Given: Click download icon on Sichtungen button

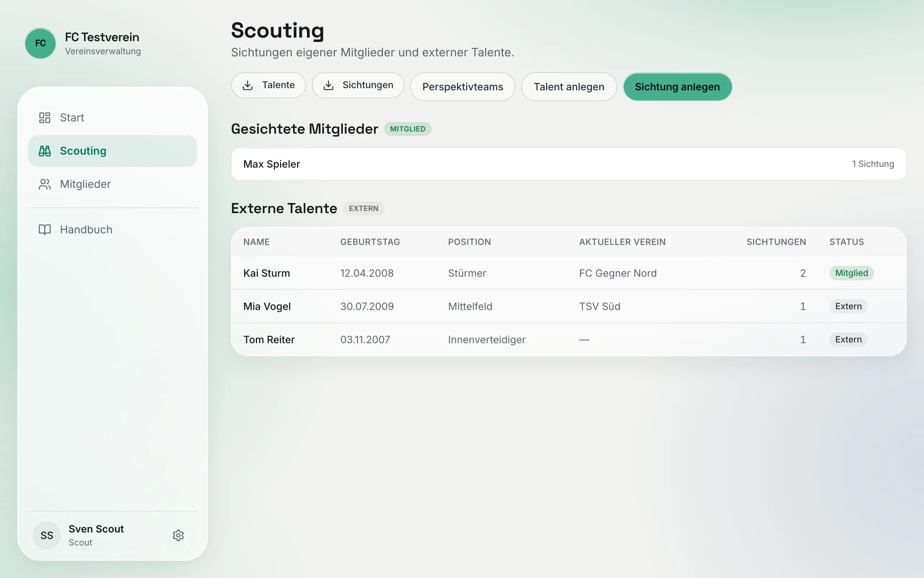Looking at the screenshot, I should (328, 85).
